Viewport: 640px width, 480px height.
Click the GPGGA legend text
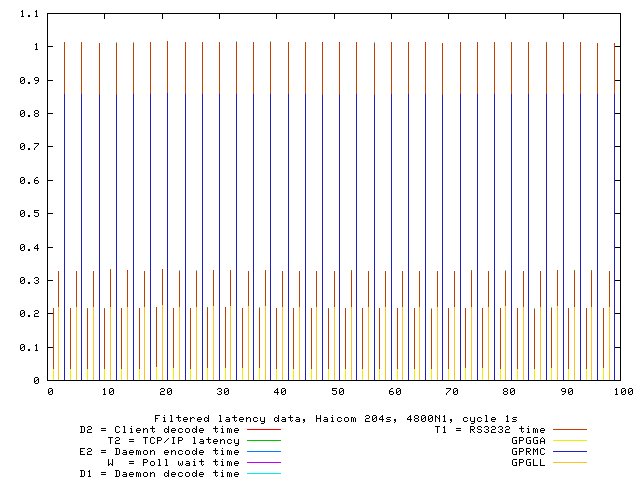527,440
